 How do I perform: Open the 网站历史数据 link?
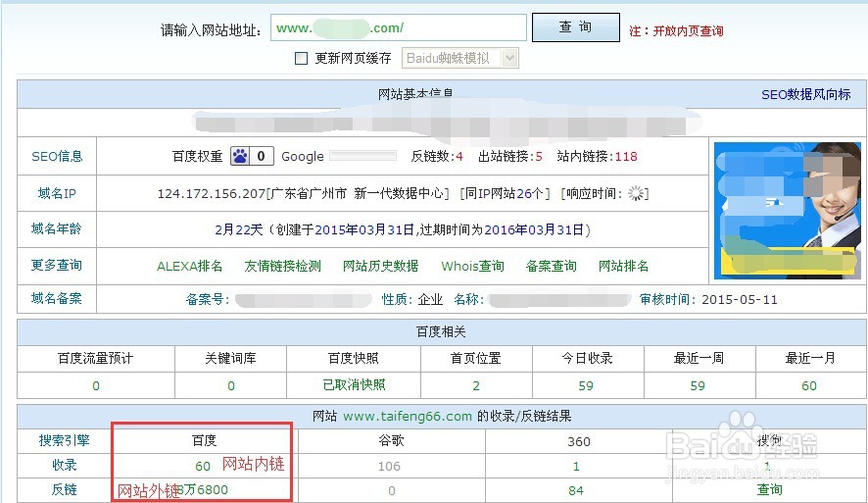380,266
